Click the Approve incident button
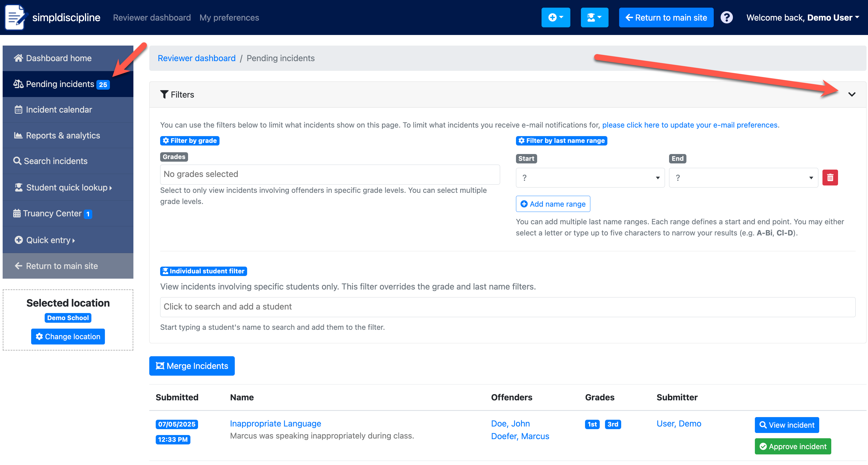868x465 pixels. (x=792, y=446)
